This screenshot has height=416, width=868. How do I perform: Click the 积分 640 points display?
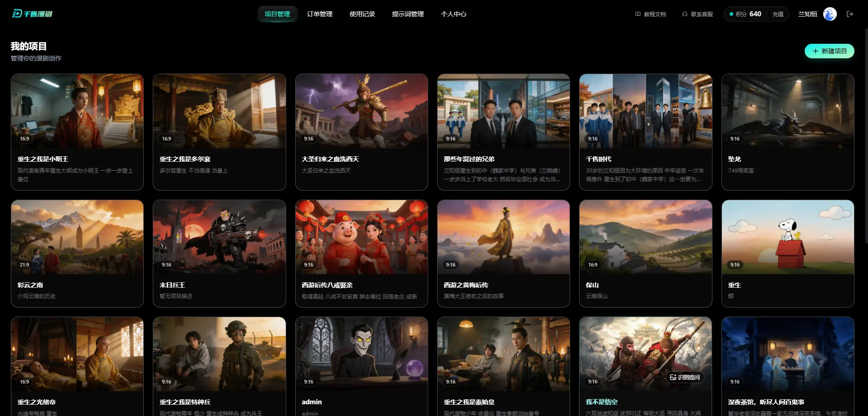[745, 14]
